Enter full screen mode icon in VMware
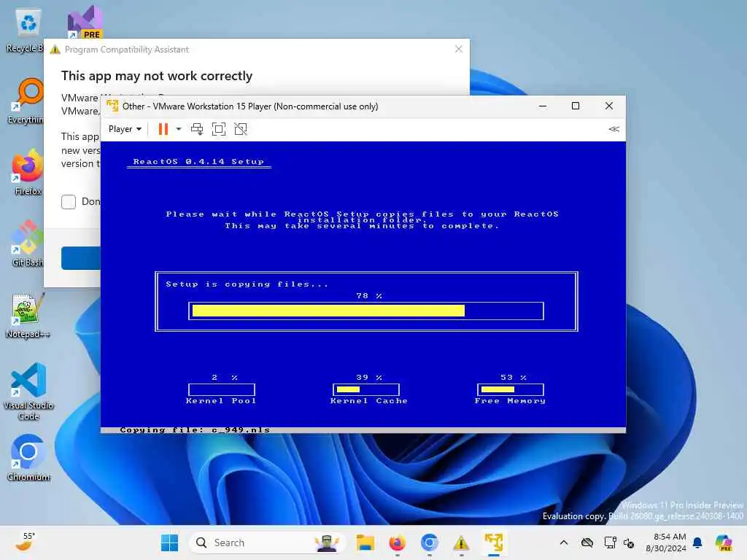 pos(219,129)
